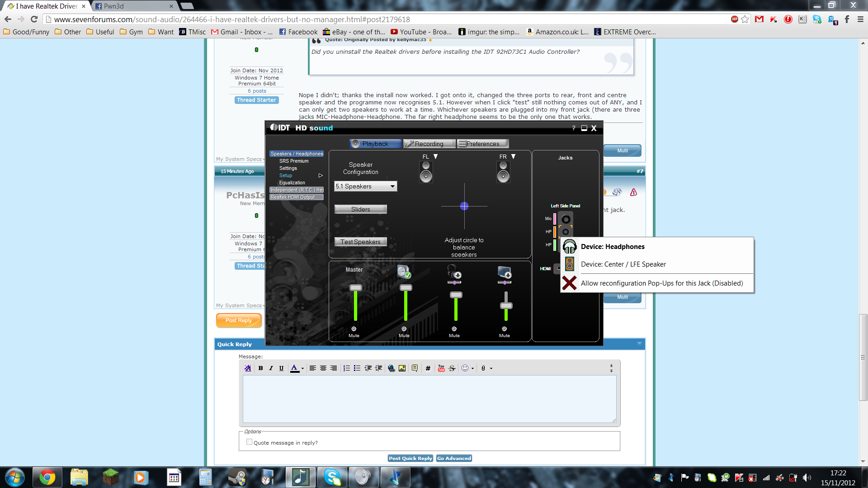The image size is (868, 488).
Task: Switch to the Recording tab
Action: [429, 144]
